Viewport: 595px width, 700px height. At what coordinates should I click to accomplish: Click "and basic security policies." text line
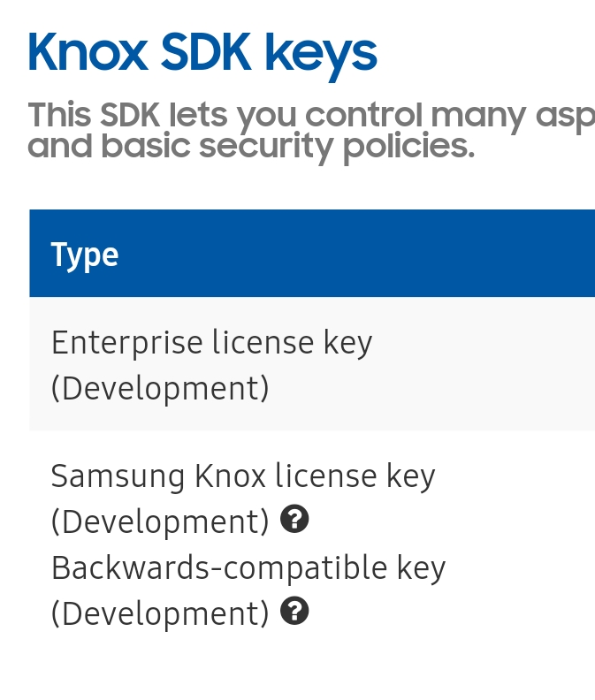pyautogui.click(x=251, y=148)
